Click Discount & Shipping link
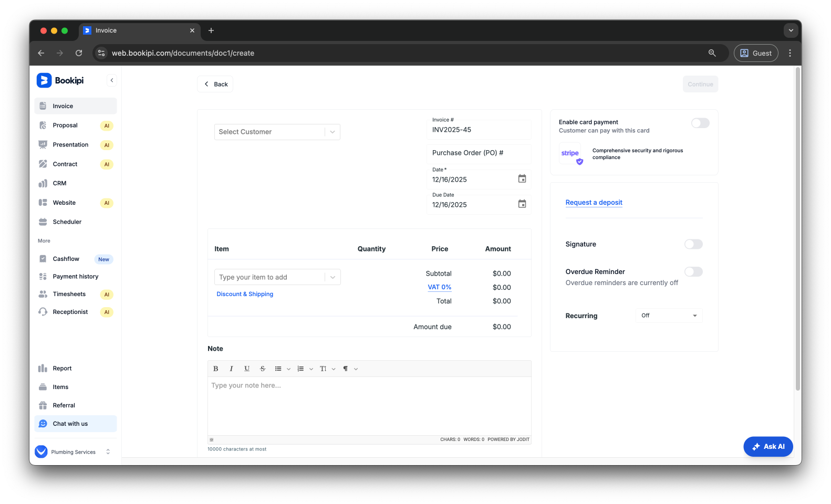 click(245, 294)
